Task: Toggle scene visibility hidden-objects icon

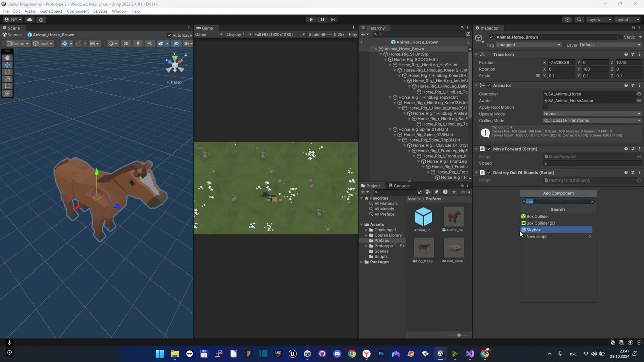Action: point(176,44)
